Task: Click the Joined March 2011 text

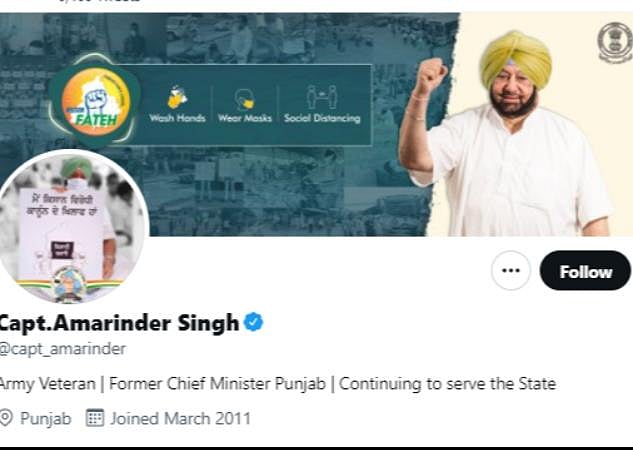Action: point(180,419)
